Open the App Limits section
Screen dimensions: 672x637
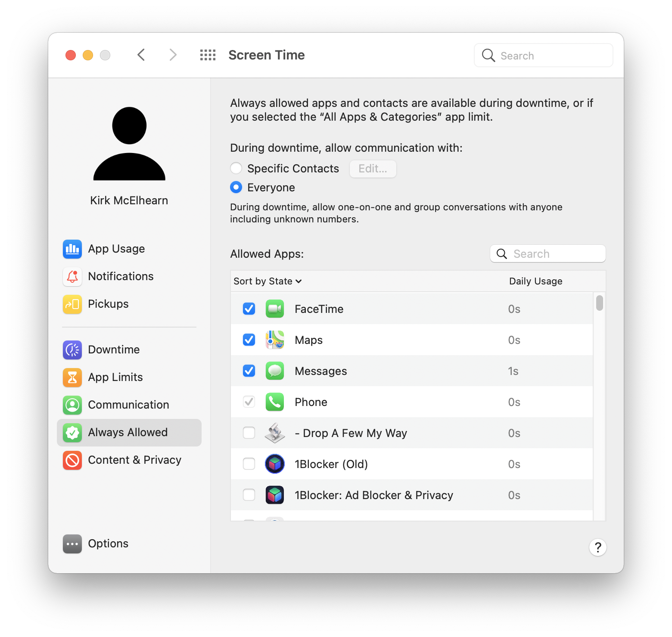[x=129, y=378]
